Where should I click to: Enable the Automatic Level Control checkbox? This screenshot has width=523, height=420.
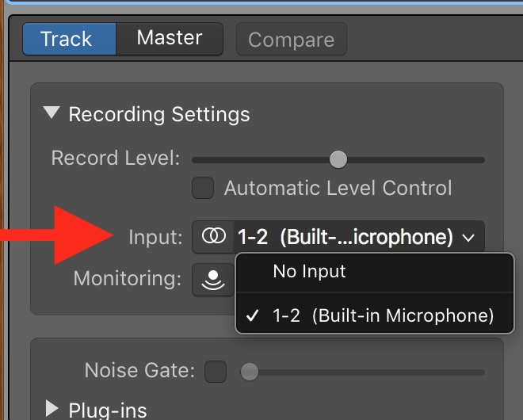204,188
